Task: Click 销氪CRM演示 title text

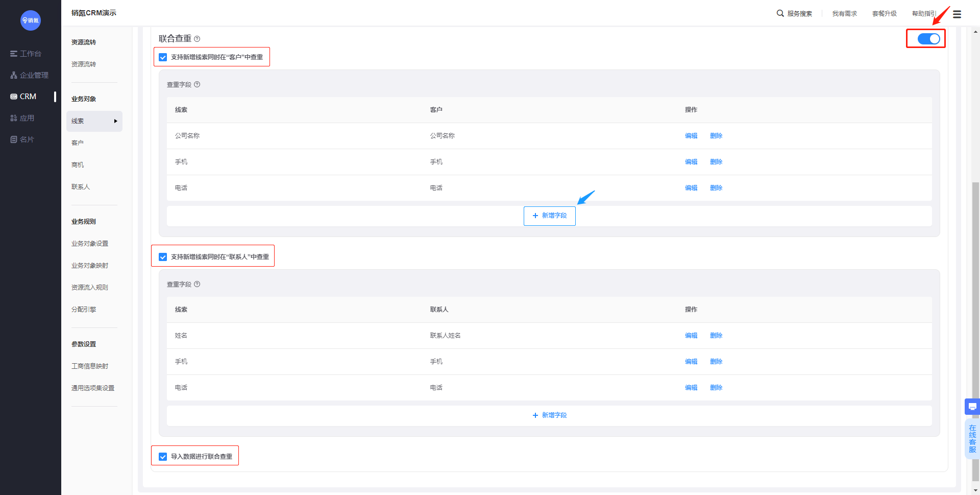Action: 94,13
